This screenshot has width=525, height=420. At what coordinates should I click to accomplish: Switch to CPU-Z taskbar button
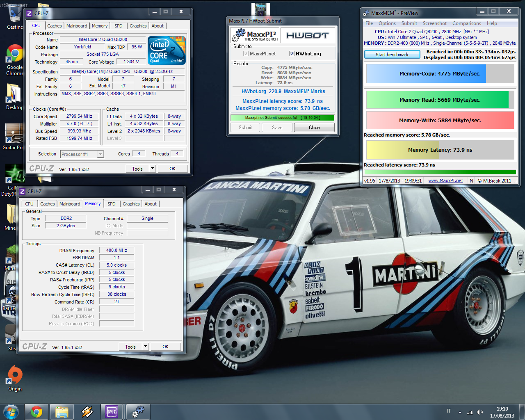tap(112, 411)
